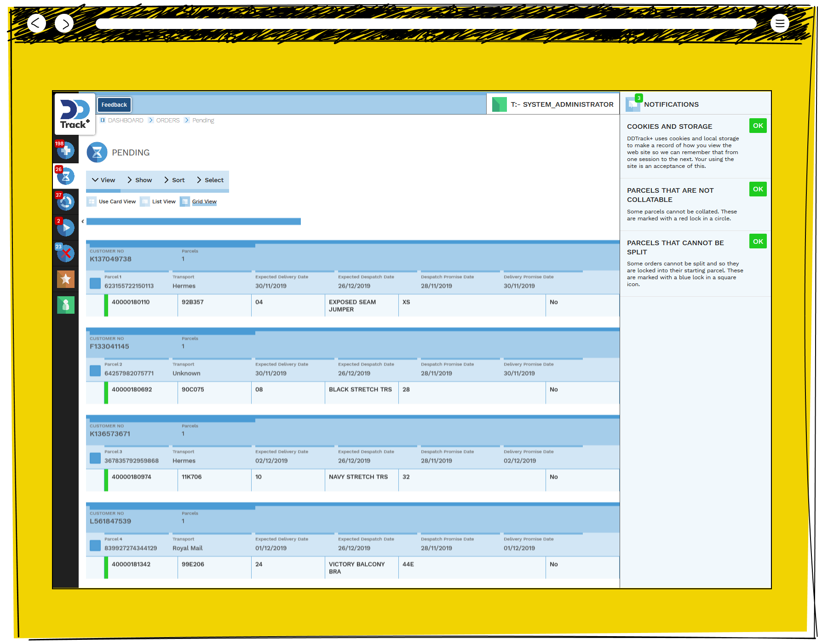The height and width of the screenshot is (644, 828).
Task: Expand the Select options
Action: click(210, 180)
